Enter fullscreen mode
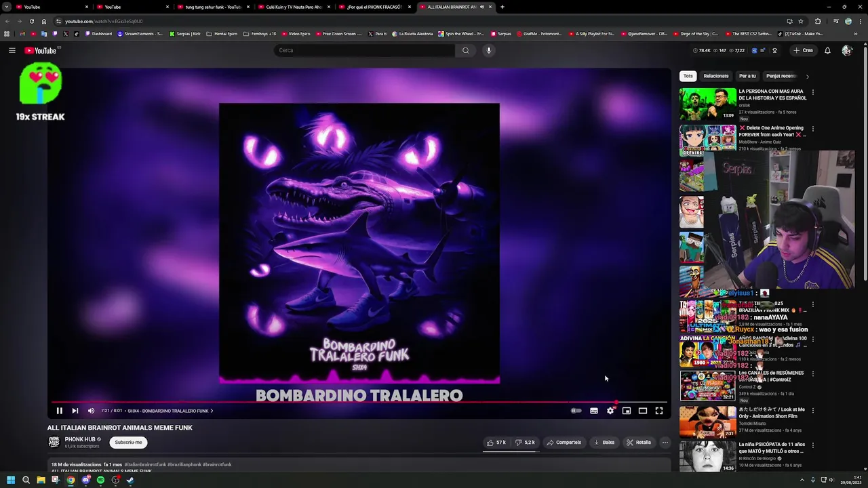Viewport: 868px width, 488px height. (x=659, y=411)
